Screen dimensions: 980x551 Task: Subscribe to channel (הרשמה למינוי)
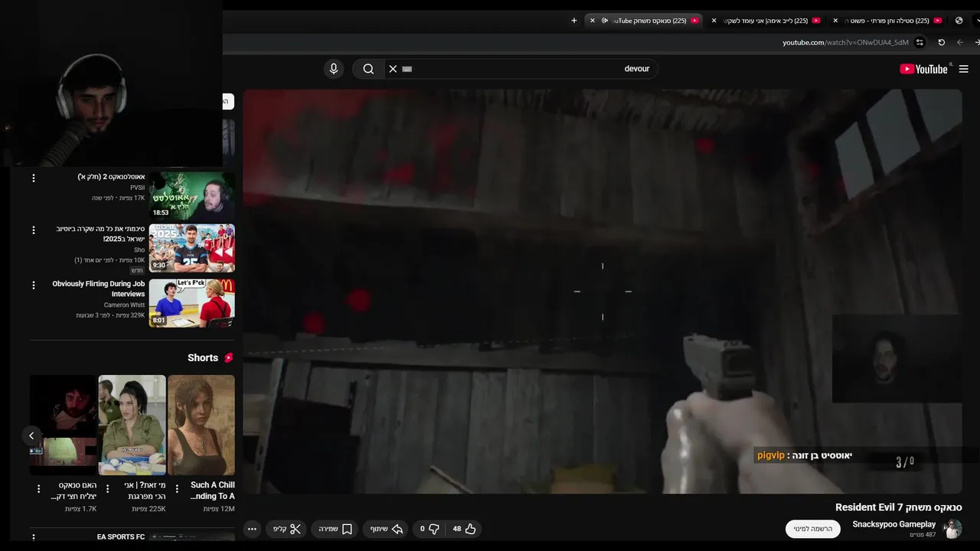click(x=813, y=529)
